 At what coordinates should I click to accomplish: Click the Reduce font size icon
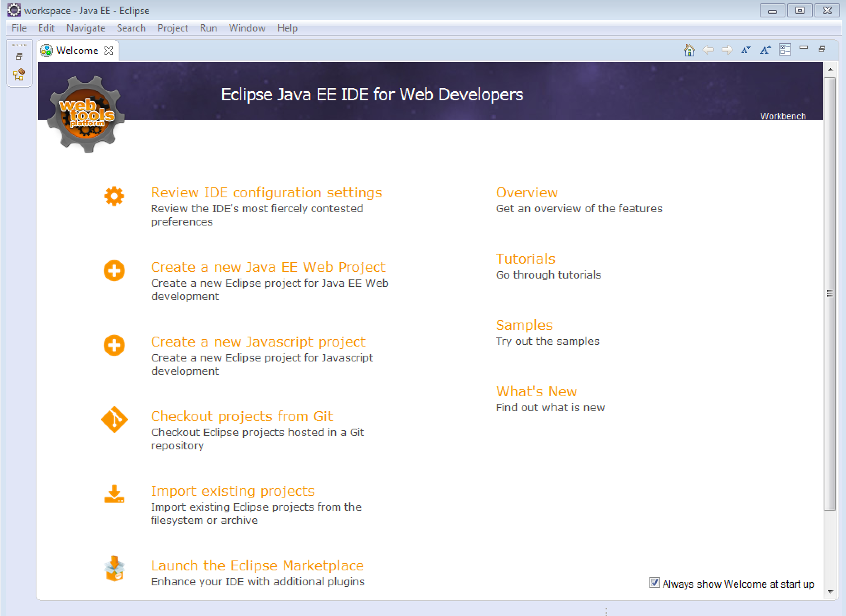point(746,50)
